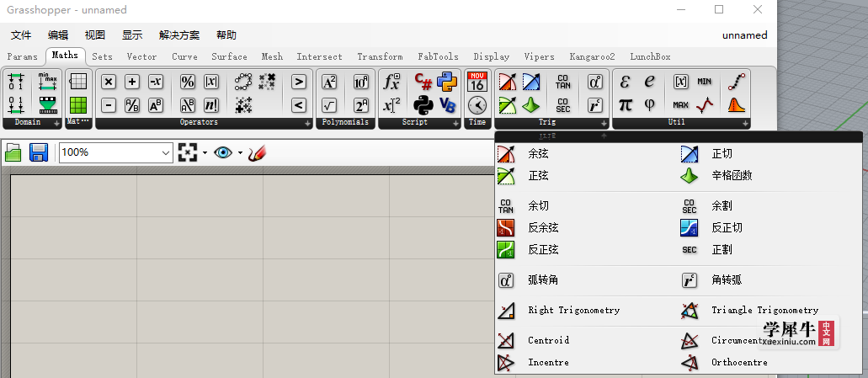This screenshot has height=378, width=868.
Task: Select the Natural logarithm e icon
Action: pyautogui.click(x=649, y=82)
